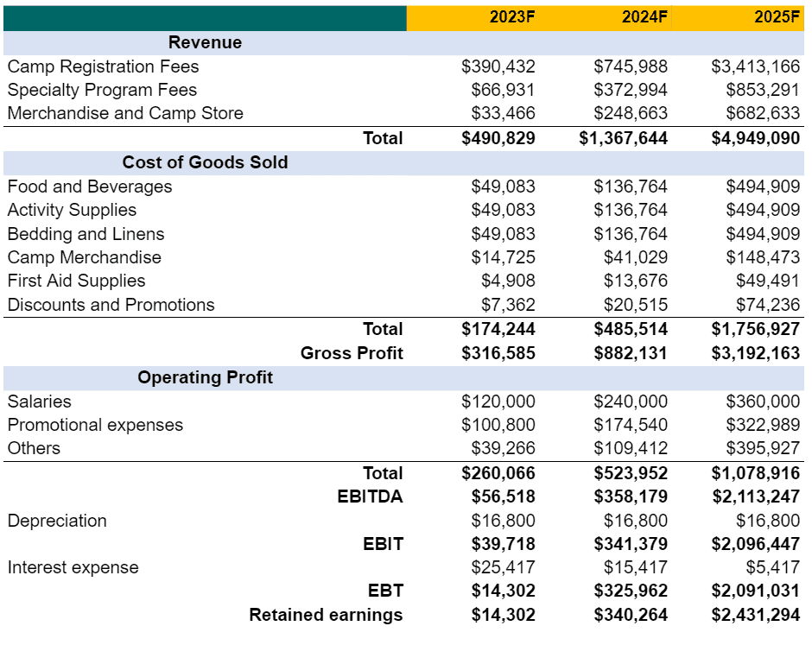Click the Bedding and Linens label
This screenshot has height=645, width=812.
(x=86, y=234)
